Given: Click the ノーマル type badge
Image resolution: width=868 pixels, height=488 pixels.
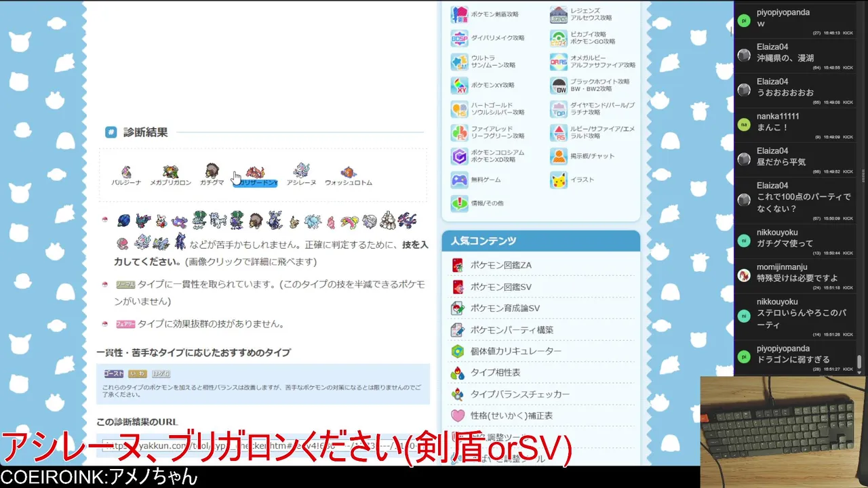Looking at the screenshot, I should 125,285.
